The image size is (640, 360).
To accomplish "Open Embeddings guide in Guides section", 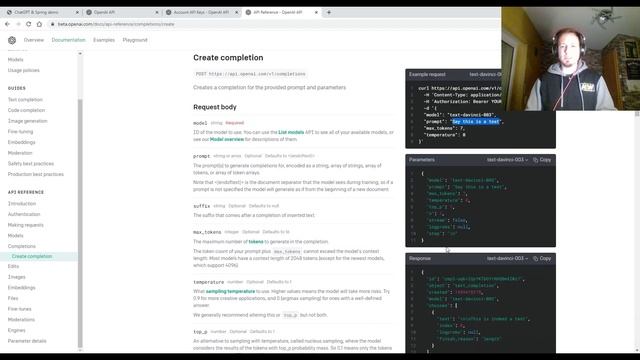I will pyautogui.click(x=22, y=142).
